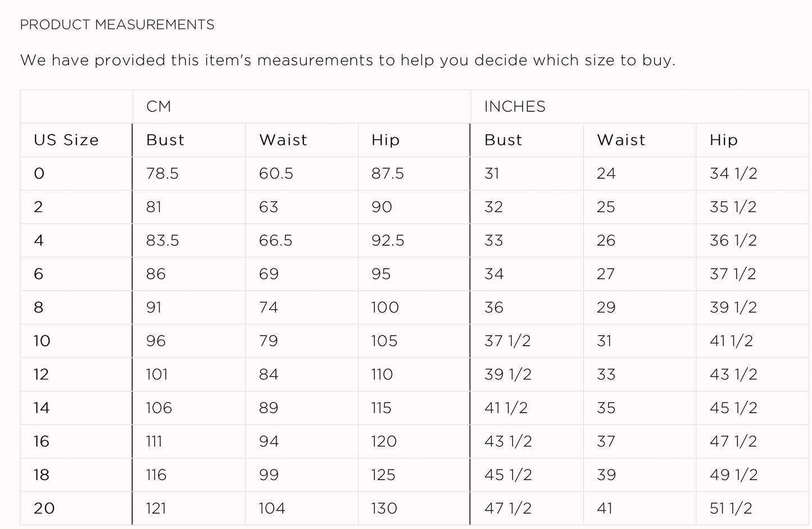Screen dimensions: 812x529
Task: Click the Hip header under CM
Action: point(385,140)
